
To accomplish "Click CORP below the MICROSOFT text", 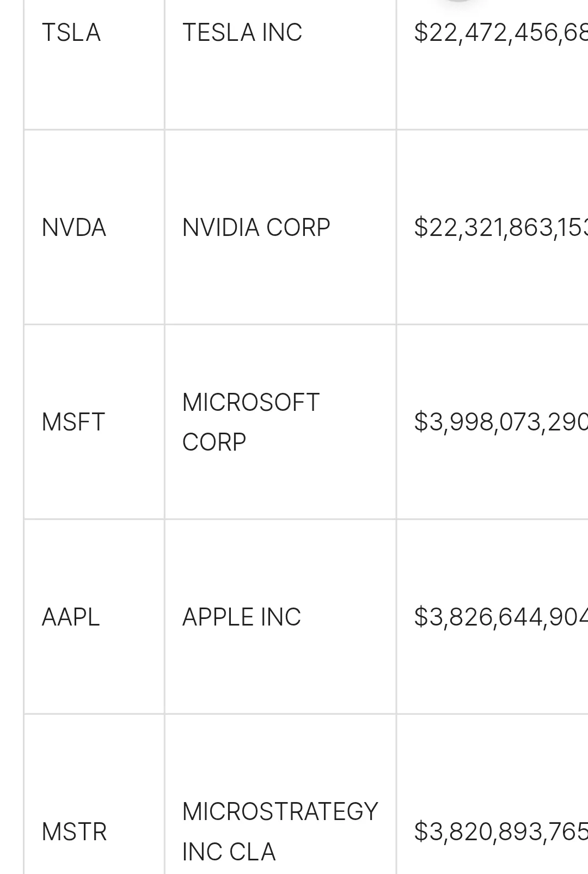I will [x=214, y=442].
